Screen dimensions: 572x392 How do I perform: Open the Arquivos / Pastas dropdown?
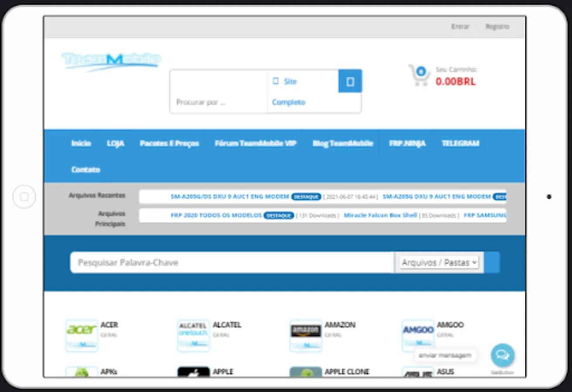439,263
